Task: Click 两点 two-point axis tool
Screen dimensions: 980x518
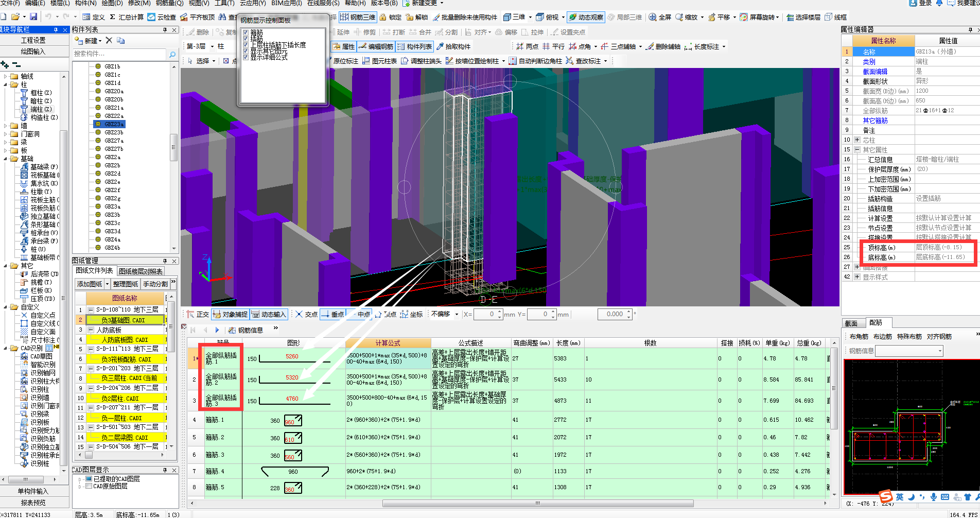Action: (527, 46)
